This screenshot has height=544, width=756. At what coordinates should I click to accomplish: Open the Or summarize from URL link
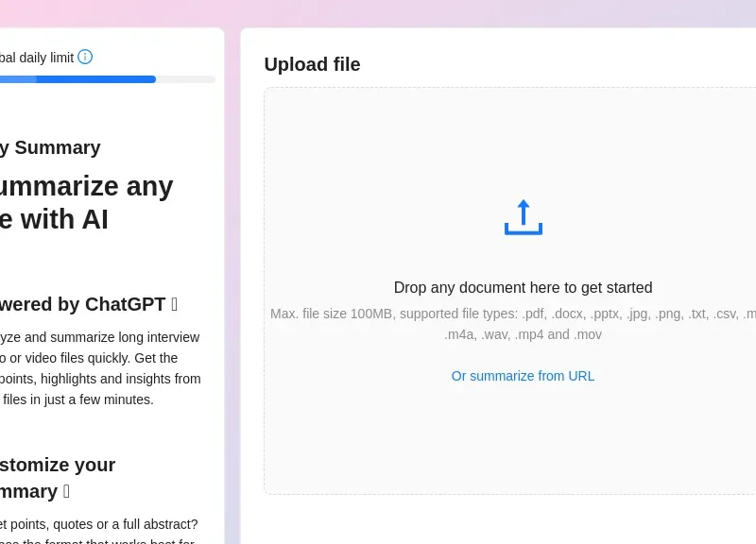pyautogui.click(x=523, y=376)
